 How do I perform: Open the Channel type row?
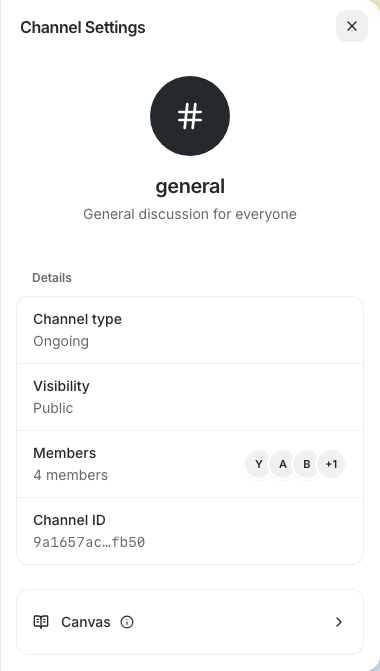tap(190, 330)
